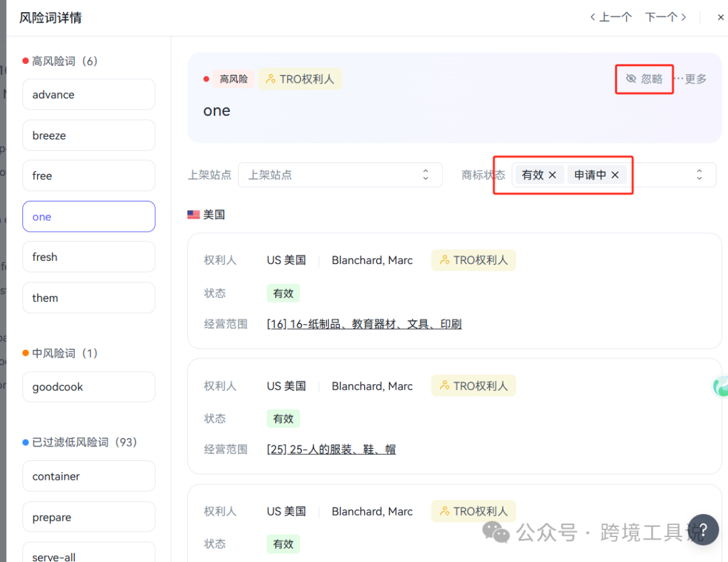Click the 美国 country heading
Screen dimensions: 728x562
[x=214, y=214]
